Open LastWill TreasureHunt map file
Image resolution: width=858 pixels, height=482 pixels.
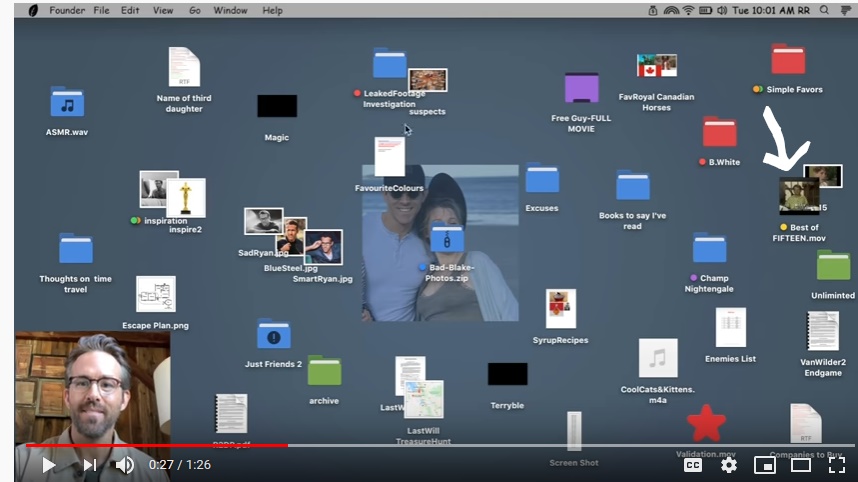pyautogui.click(x=424, y=399)
